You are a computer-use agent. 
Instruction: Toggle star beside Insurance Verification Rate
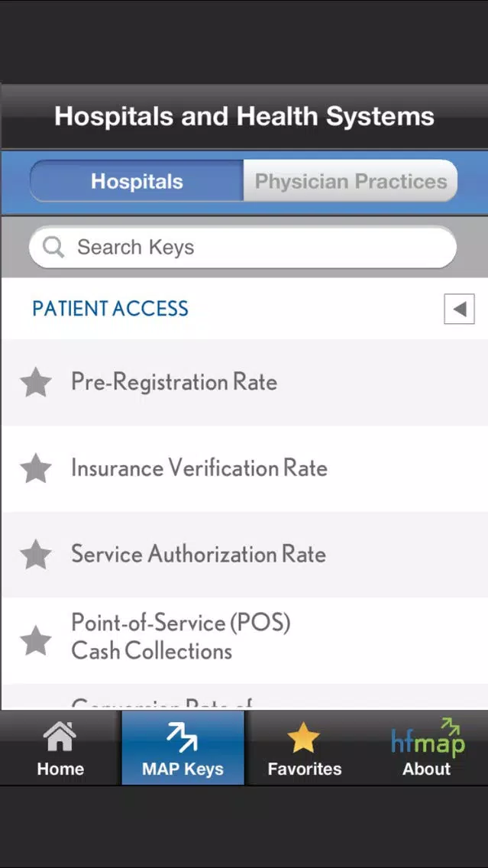point(36,468)
